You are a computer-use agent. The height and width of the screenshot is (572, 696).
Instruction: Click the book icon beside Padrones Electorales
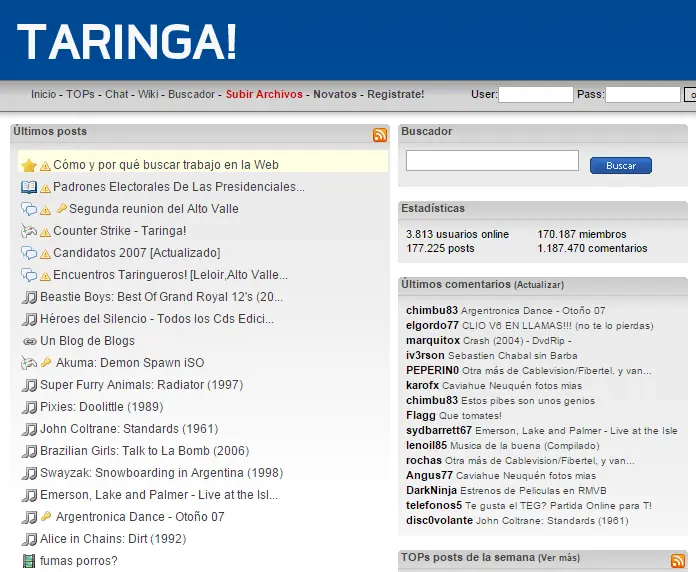tap(29, 187)
